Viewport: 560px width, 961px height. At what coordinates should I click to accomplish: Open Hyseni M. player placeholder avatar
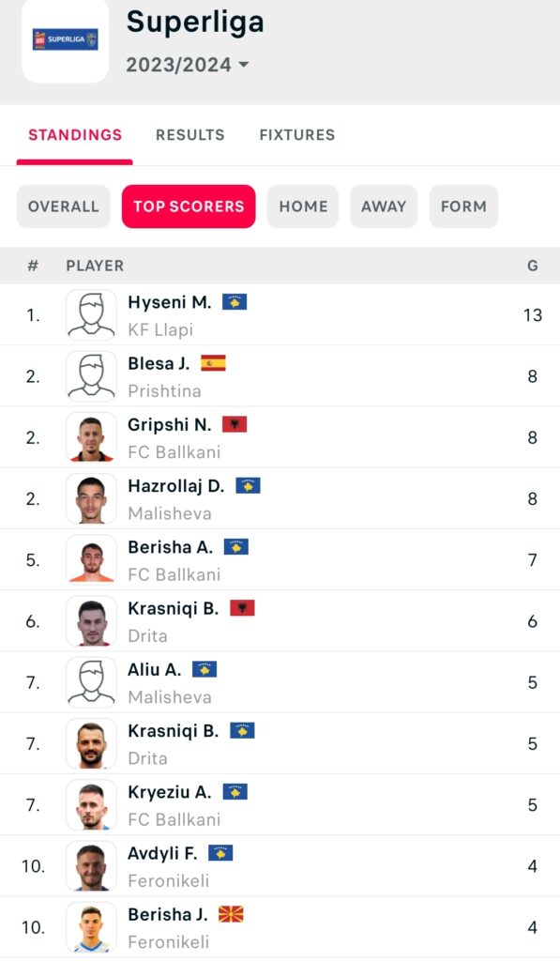pyautogui.click(x=91, y=315)
